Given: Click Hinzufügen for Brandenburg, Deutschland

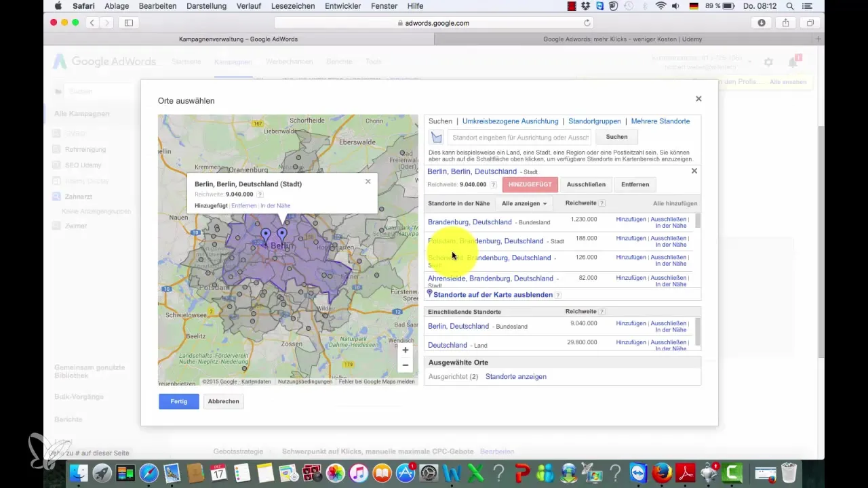Looking at the screenshot, I should click(x=631, y=220).
